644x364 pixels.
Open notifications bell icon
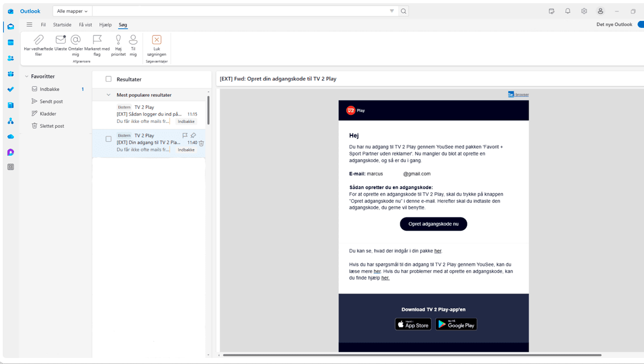568,11
